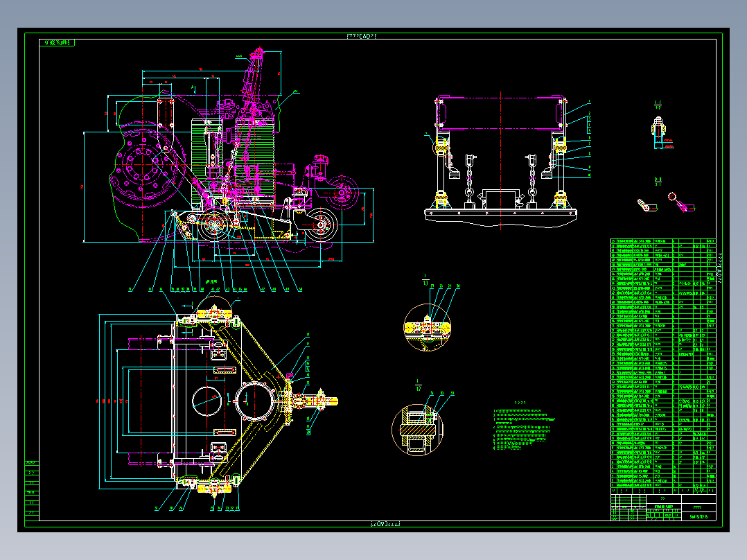This screenshot has width=747, height=560.
Task: Click the D-D section label
Action: coord(658,182)
